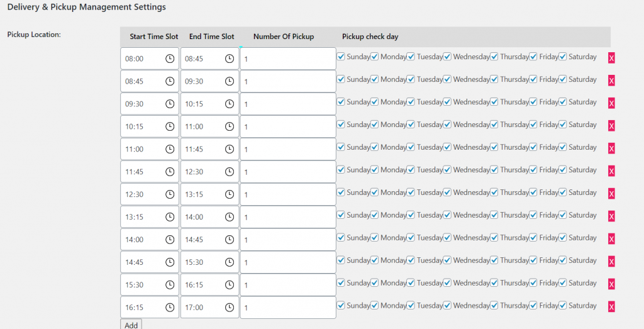Toggle Monday for the 14:45 slot
This screenshot has height=329, width=644.
[x=375, y=260]
